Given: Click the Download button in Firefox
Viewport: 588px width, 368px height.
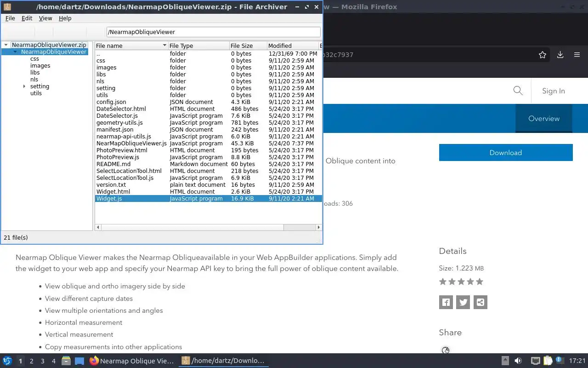Looking at the screenshot, I should pos(506,153).
